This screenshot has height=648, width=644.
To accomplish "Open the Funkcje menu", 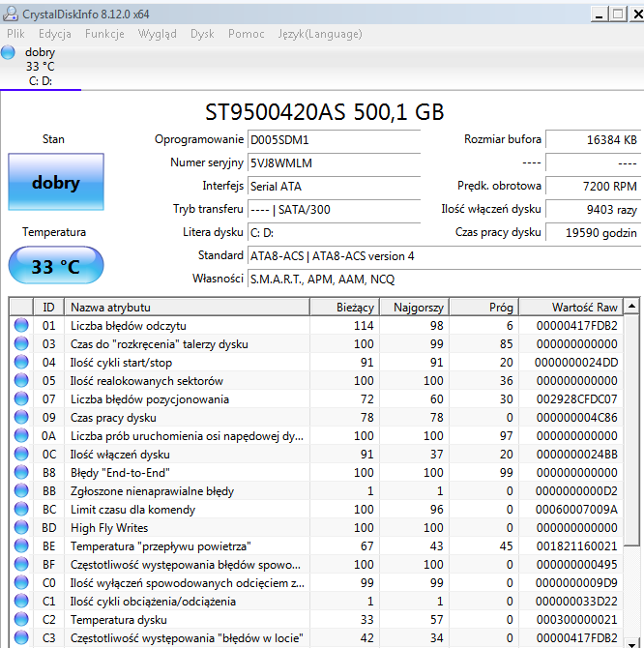I will tap(104, 34).
